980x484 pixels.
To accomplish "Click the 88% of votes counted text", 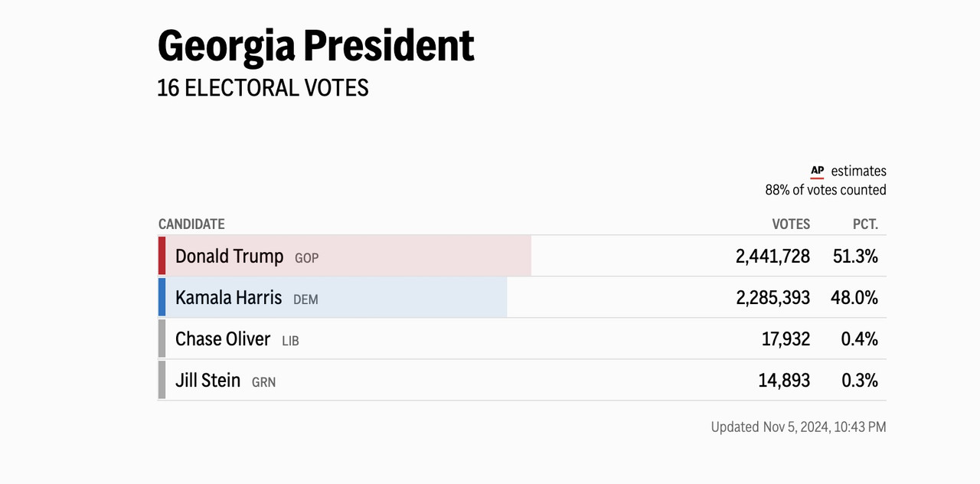I will (825, 190).
